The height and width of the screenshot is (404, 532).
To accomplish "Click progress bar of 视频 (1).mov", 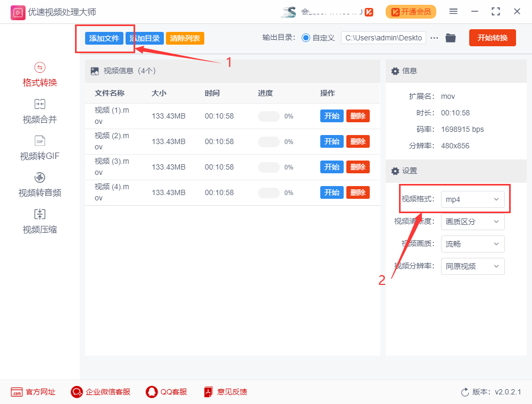I will (269, 116).
